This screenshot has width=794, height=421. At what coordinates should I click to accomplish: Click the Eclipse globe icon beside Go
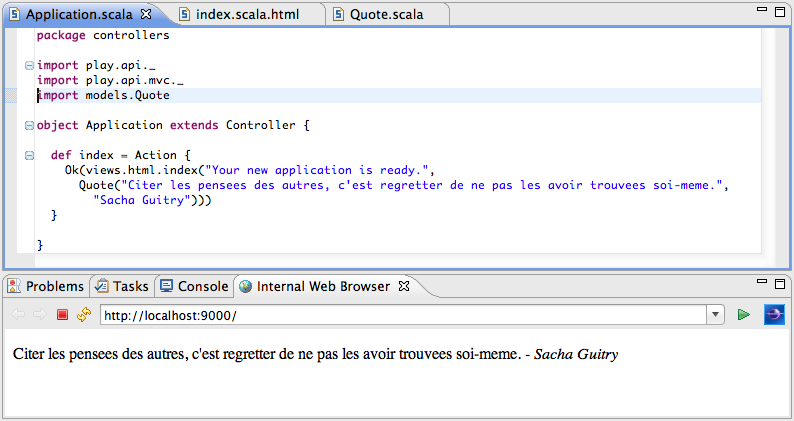pos(773,315)
